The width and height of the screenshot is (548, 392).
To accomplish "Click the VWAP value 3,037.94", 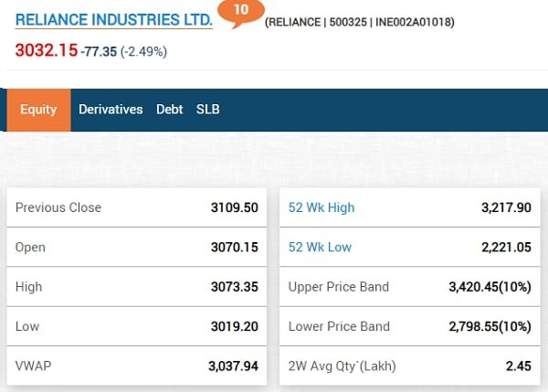I will point(233,366).
